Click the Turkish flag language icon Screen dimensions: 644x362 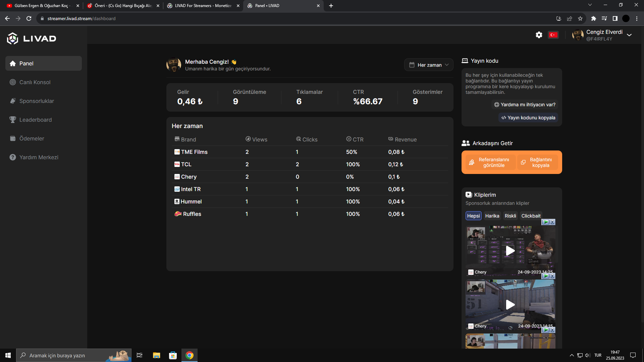click(553, 35)
